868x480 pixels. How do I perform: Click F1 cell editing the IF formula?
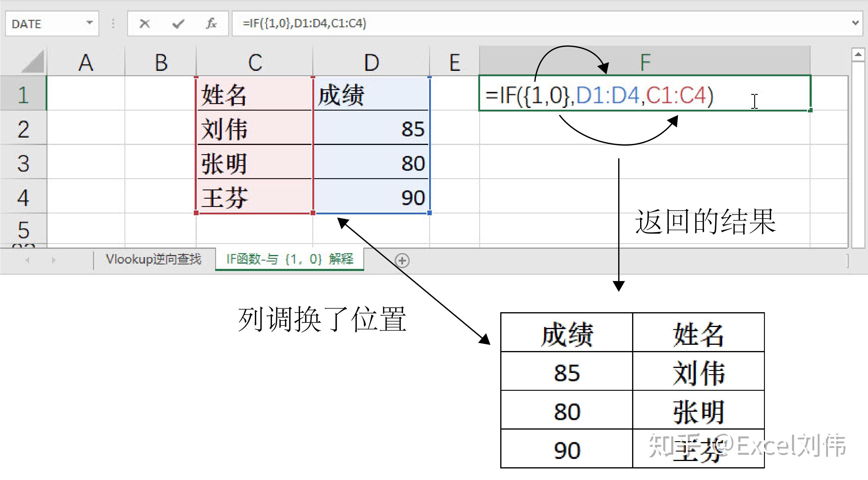point(645,93)
